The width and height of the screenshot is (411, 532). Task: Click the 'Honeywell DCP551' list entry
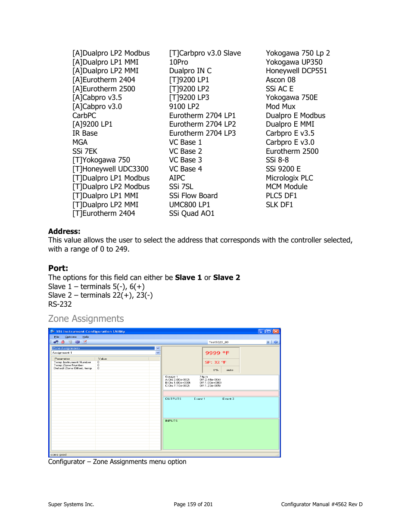point(296,71)
